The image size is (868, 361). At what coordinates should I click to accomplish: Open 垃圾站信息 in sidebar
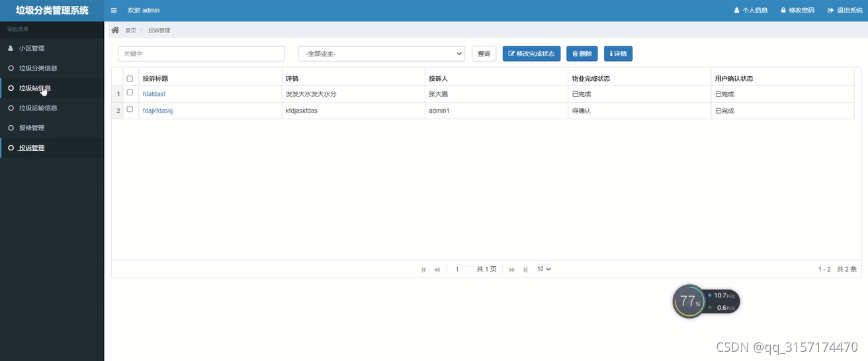point(52,88)
